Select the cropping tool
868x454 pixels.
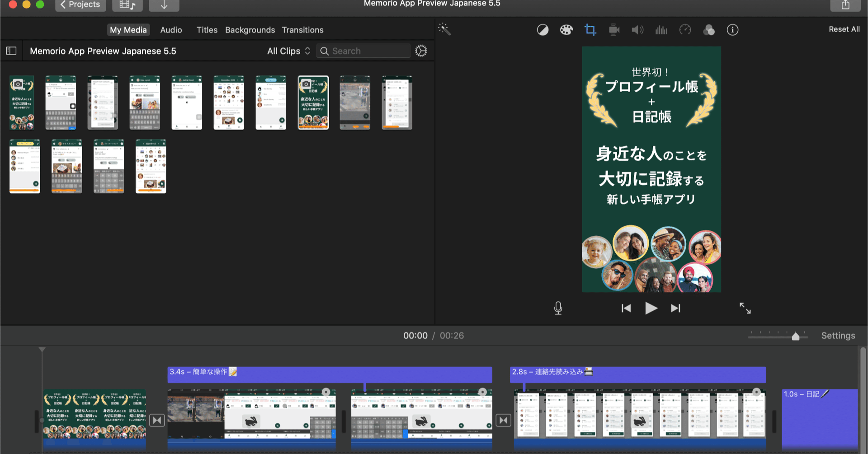pos(590,30)
